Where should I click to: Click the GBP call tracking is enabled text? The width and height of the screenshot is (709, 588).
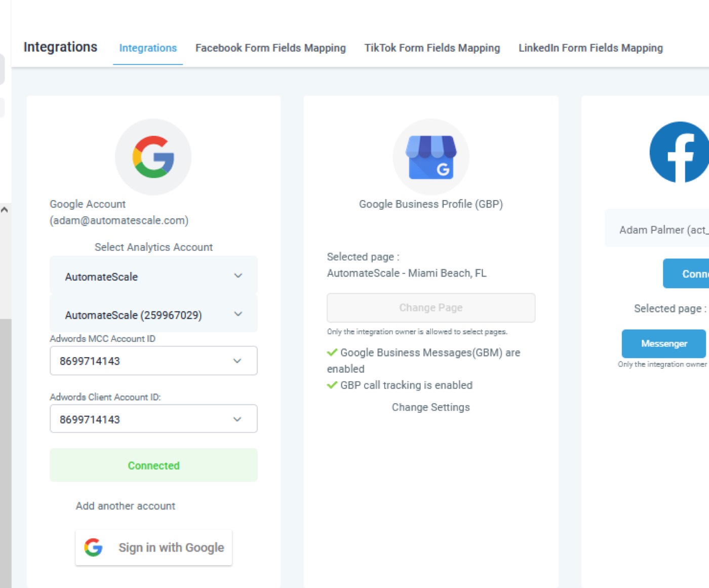(406, 385)
